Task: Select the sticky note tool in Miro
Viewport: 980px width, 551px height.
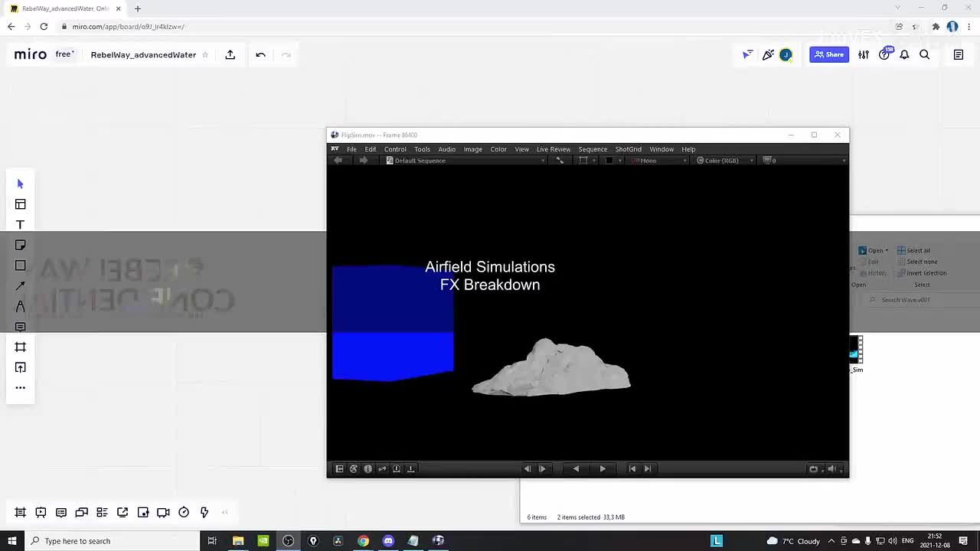Action: pos(21,245)
